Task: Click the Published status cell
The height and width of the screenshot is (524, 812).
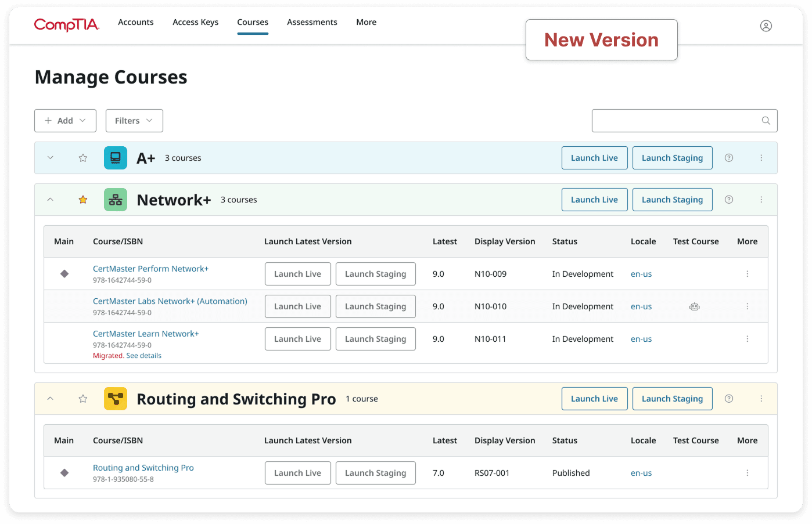Action: [571, 473]
